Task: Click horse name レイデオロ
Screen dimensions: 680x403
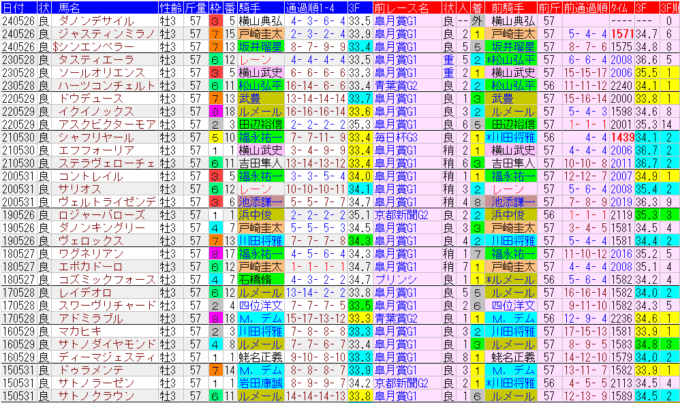Action: (85, 292)
